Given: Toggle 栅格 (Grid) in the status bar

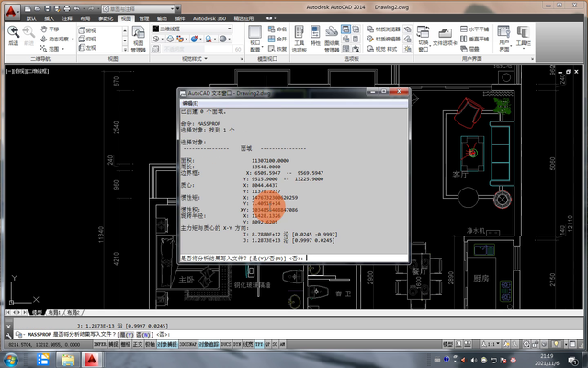Looking at the screenshot, I should (125, 344).
